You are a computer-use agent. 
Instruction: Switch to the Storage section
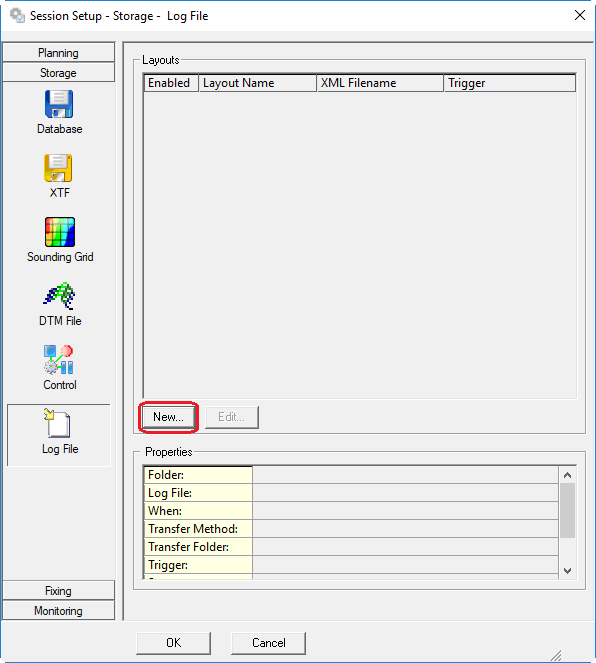point(58,72)
